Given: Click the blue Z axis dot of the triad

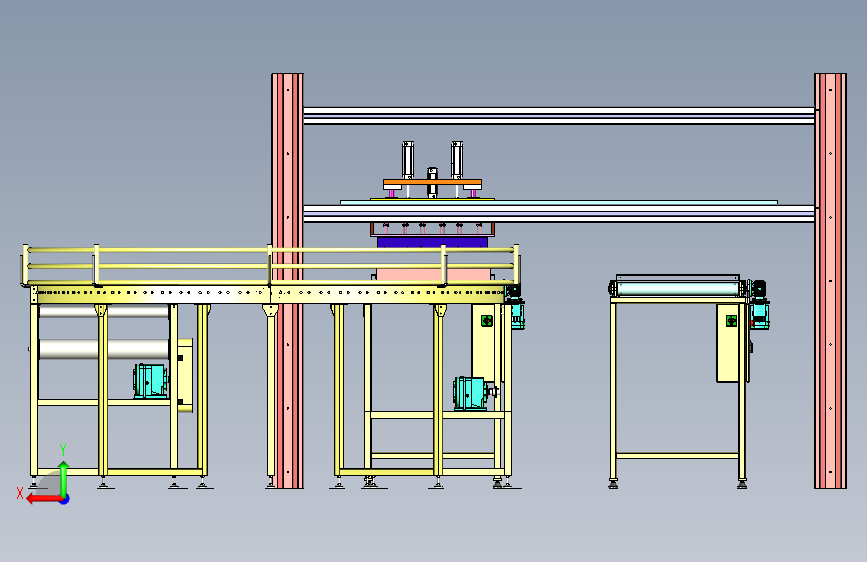Looking at the screenshot, I should (65, 499).
